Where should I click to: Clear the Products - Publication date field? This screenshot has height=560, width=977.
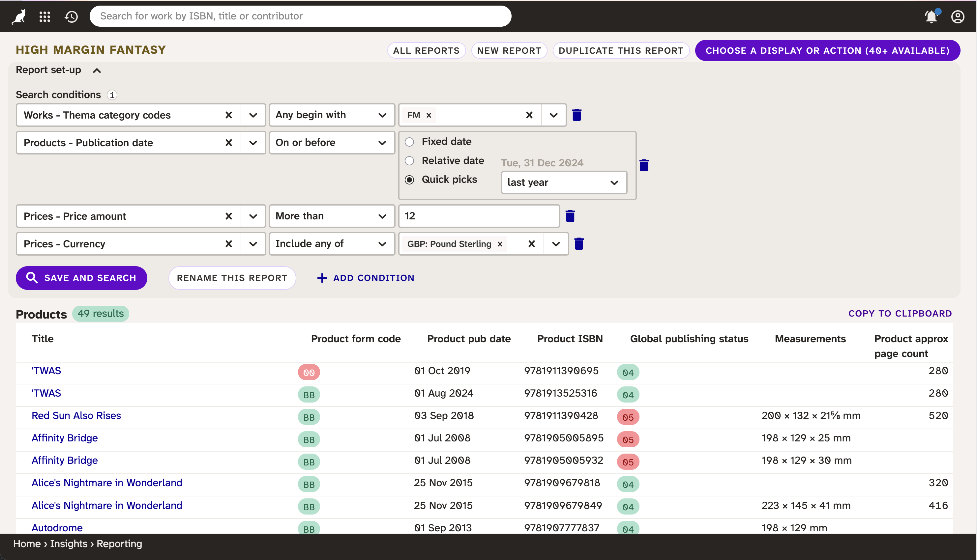pyautogui.click(x=228, y=143)
